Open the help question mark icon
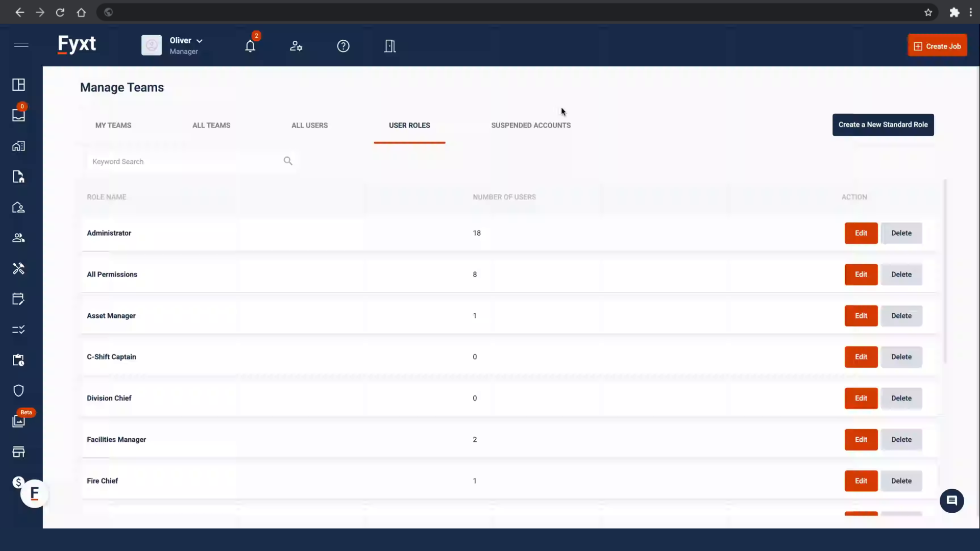The width and height of the screenshot is (980, 551). pos(344,46)
